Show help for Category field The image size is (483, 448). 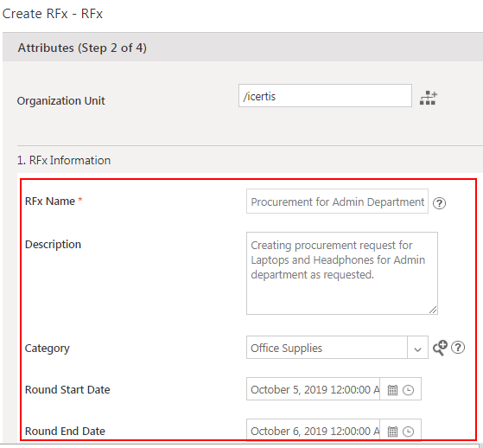pyautogui.click(x=458, y=348)
